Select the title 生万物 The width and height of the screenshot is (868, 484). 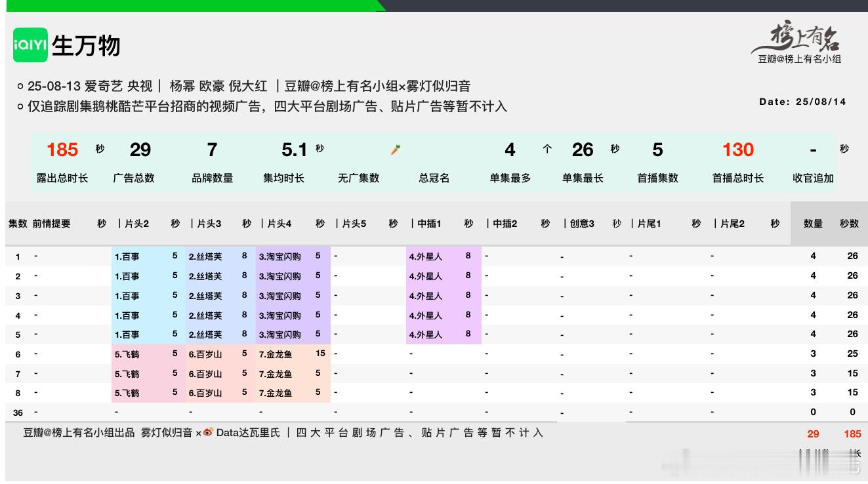click(86, 46)
